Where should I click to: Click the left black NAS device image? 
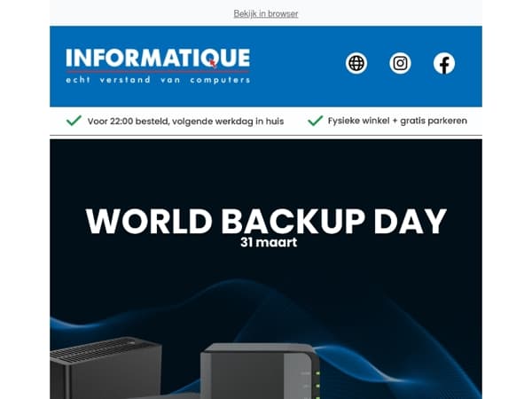click(106, 368)
